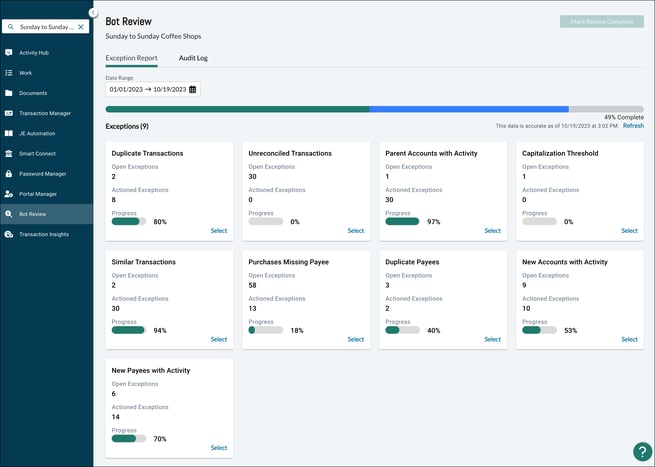The height and width of the screenshot is (467, 655).
Task: Open the date range calendar picker icon
Action: (x=192, y=89)
